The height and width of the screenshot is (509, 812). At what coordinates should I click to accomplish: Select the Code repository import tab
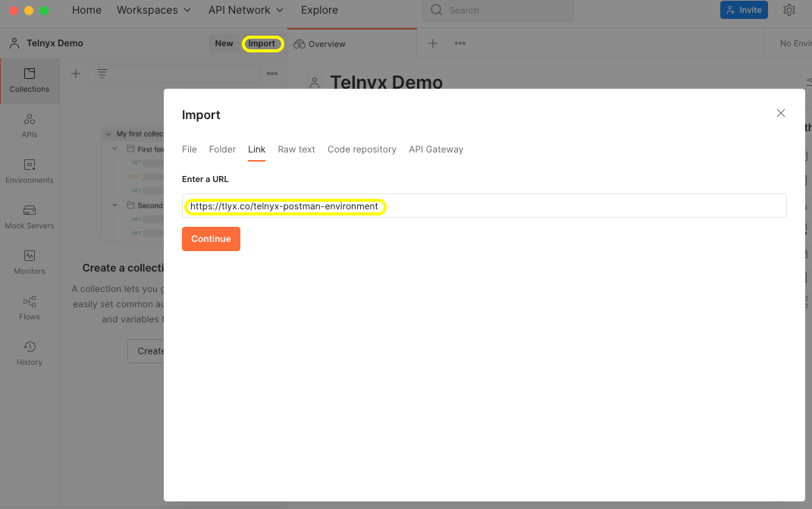(x=362, y=149)
